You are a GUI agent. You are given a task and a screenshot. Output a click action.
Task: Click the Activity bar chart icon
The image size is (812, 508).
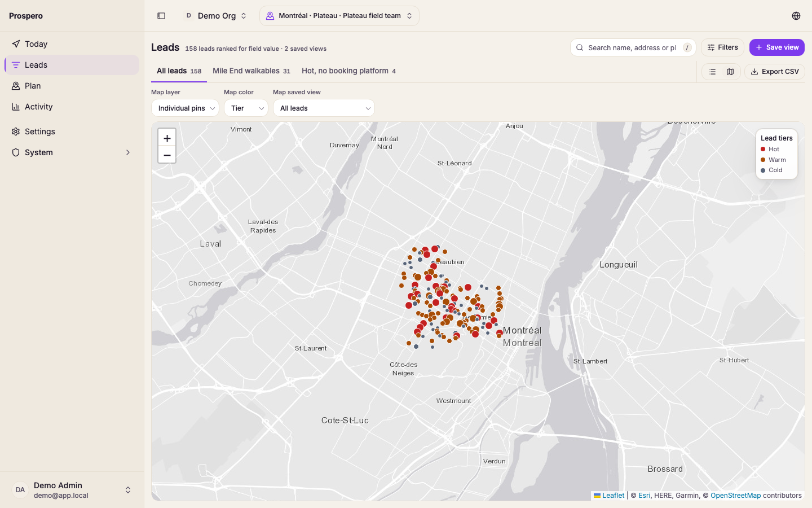16,107
